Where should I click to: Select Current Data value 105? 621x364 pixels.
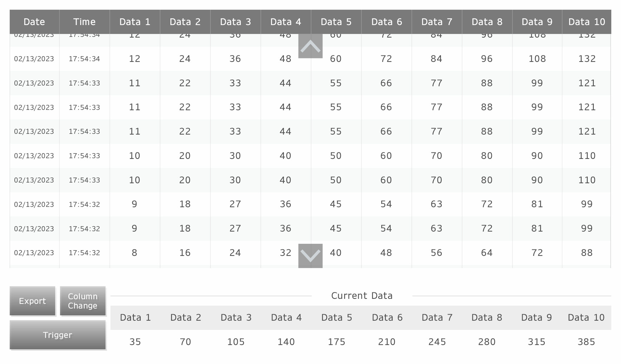[236, 342]
